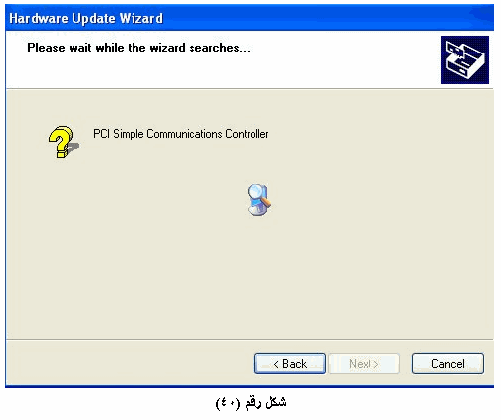Cancel the hardware update wizard
Screen dimensions: 501x420
pyautogui.click(x=448, y=363)
